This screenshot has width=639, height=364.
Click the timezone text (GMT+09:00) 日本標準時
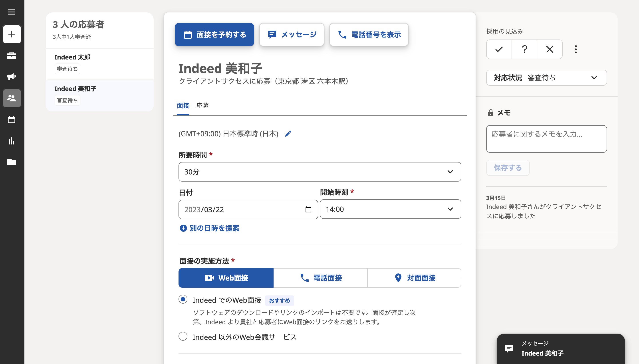click(228, 134)
